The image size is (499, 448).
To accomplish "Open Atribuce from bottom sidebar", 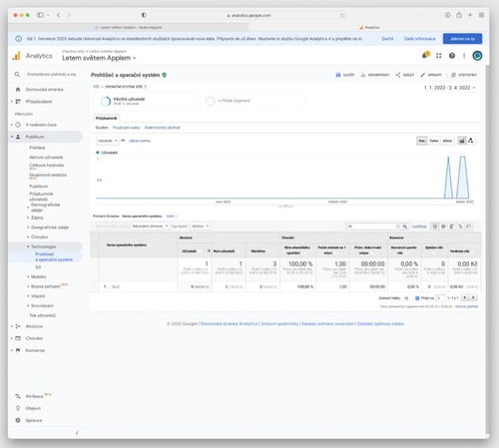I will 34,396.
